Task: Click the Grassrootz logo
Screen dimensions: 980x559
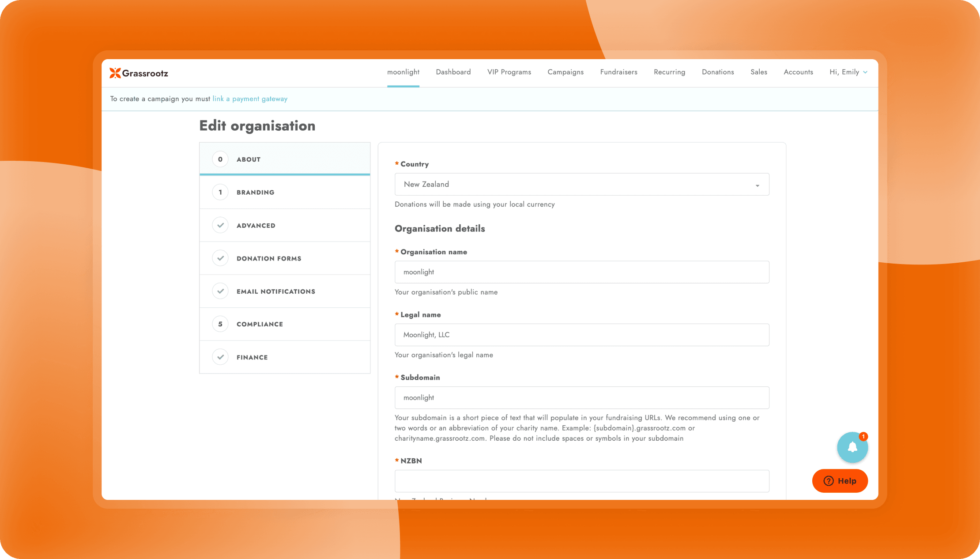Action: pyautogui.click(x=139, y=73)
